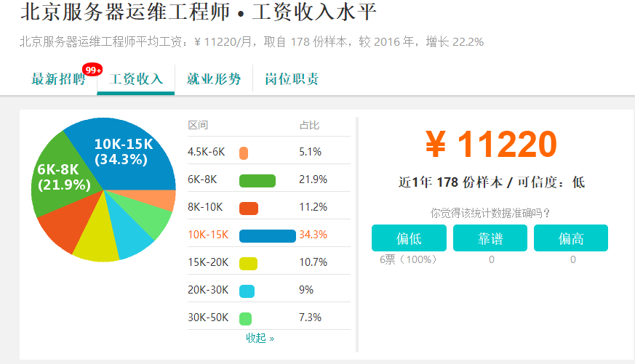Click the yellow 15K-20K bar swatch

coord(248,263)
